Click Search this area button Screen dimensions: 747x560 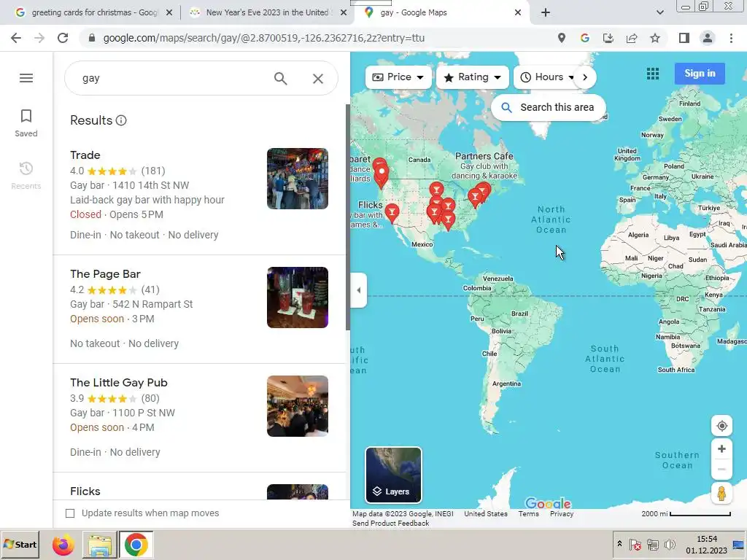549,108
